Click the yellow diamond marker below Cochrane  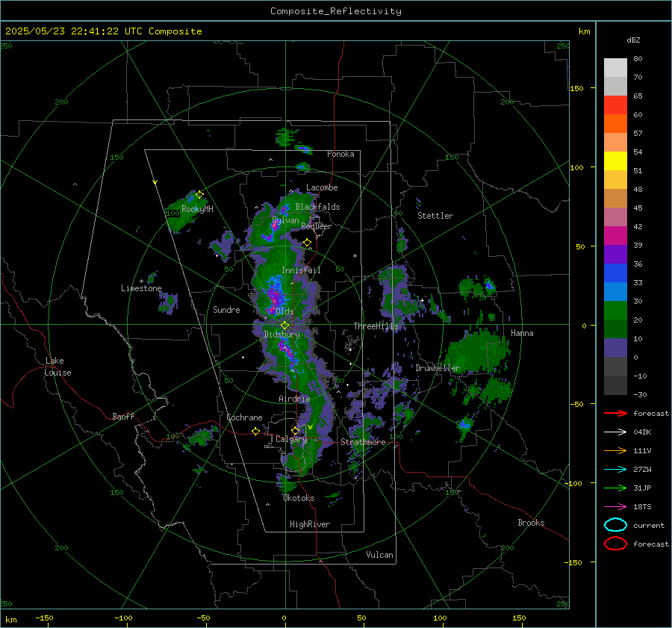coord(255,432)
